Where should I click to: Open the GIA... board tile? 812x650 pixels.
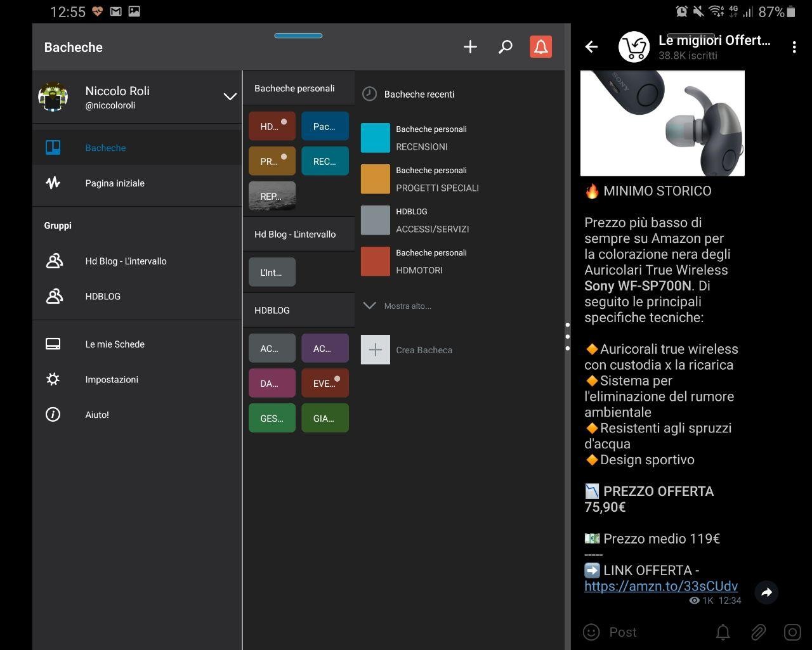325,418
